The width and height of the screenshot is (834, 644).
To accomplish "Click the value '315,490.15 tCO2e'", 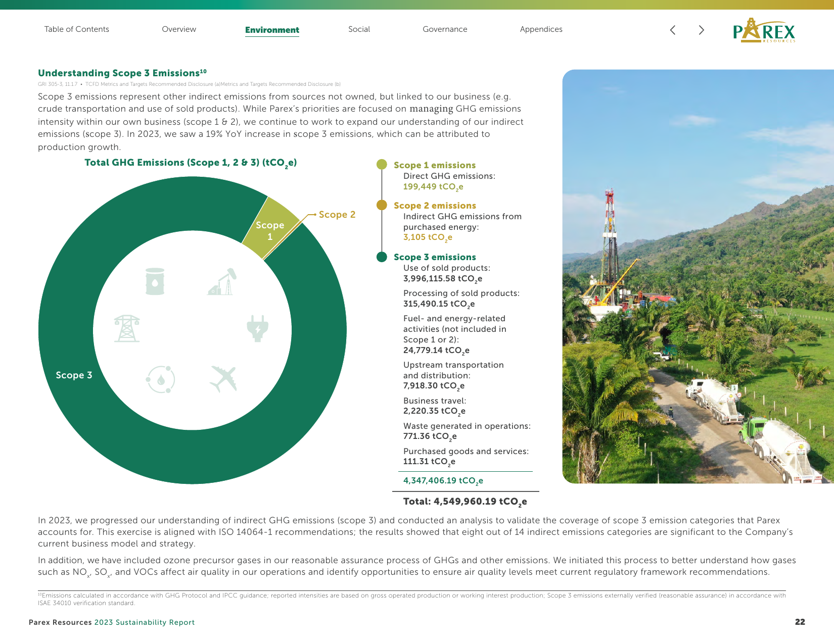I will pyautogui.click(x=439, y=304).
